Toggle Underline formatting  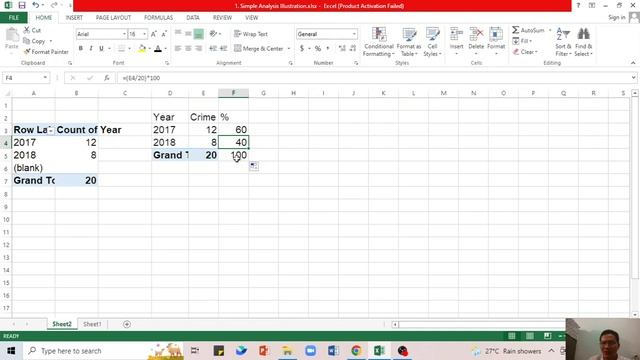101,49
